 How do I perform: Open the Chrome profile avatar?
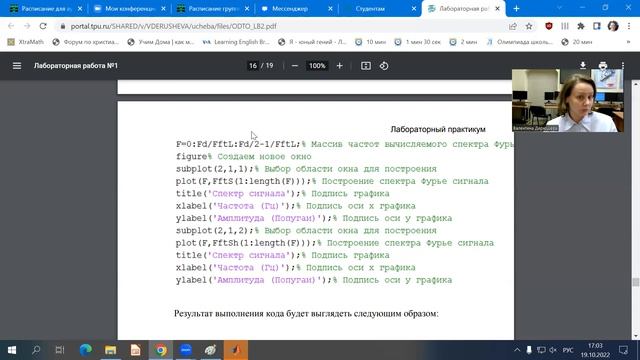(613, 26)
